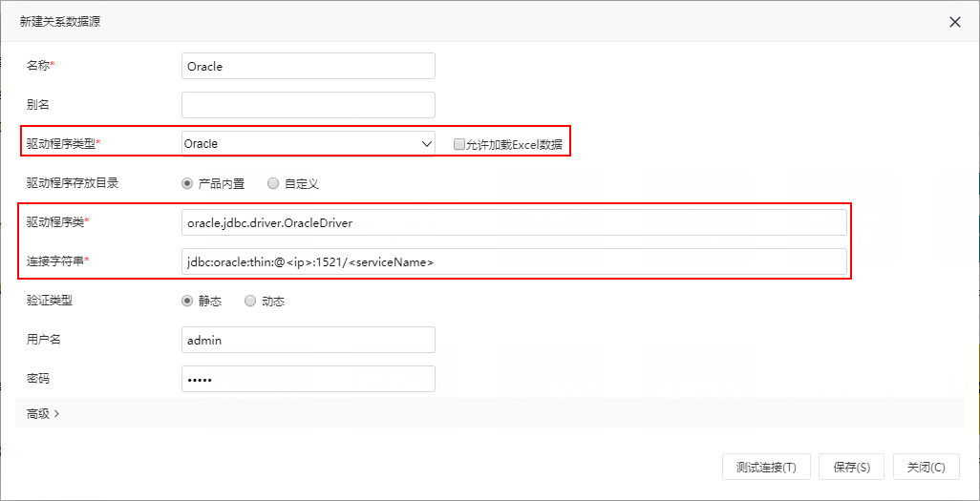Click the 密码 password field
This screenshot has width=980, height=501.
pyautogui.click(x=309, y=379)
